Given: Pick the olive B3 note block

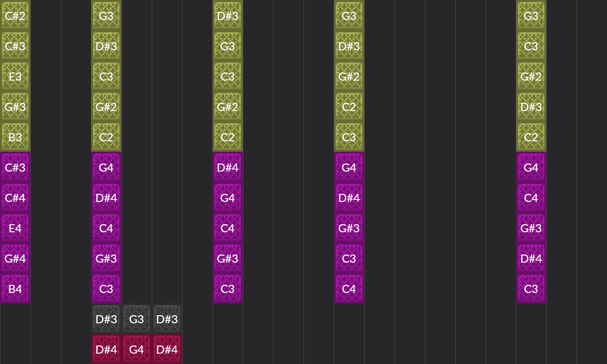Looking at the screenshot, I should coord(15,137).
